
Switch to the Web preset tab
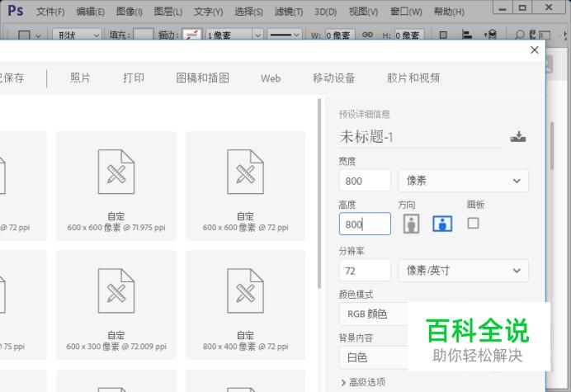[271, 78]
